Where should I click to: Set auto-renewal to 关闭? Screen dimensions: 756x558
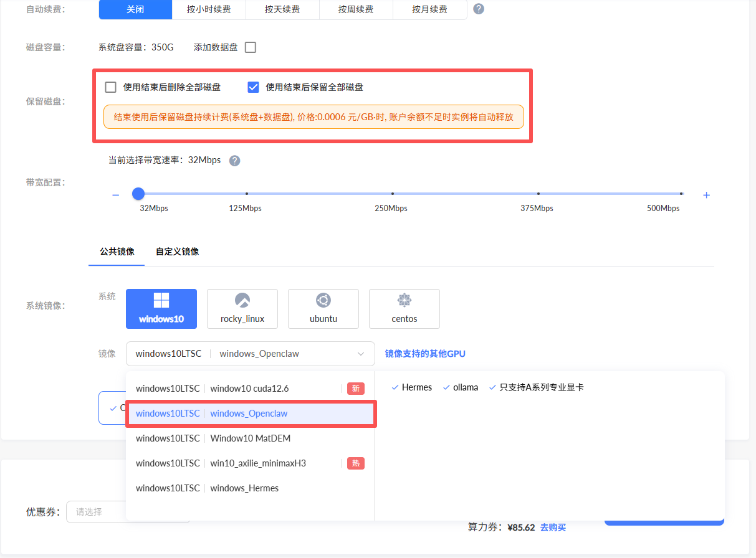pos(135,9)
